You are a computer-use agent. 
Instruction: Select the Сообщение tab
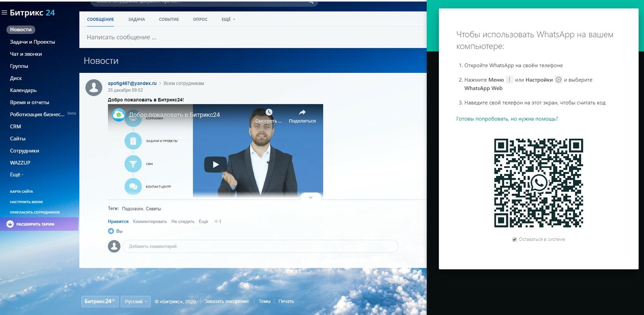pyautogui.click(x=100, y=19)
